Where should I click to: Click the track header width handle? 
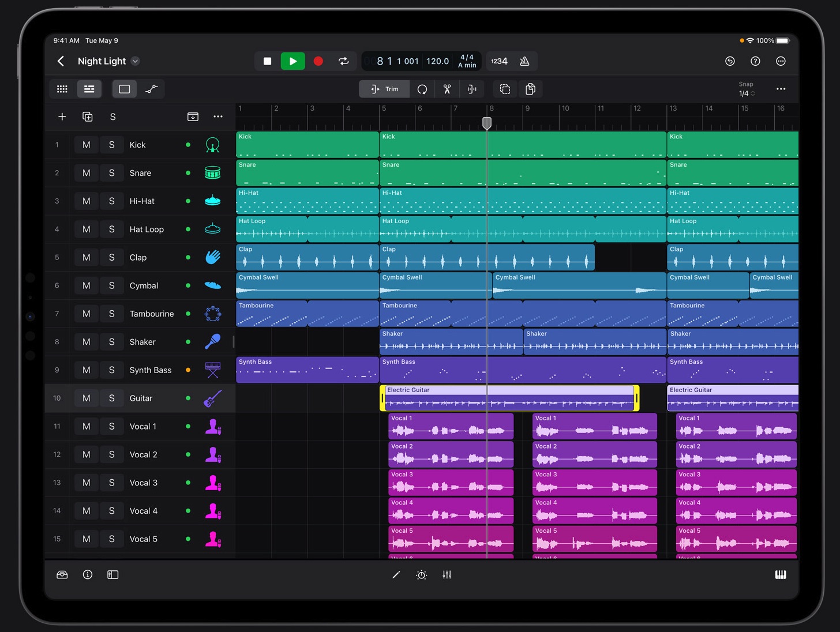click(x=234, y=342)
